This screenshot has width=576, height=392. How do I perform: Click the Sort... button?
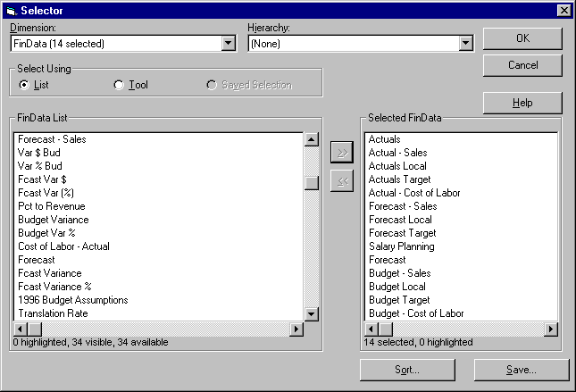407,370
